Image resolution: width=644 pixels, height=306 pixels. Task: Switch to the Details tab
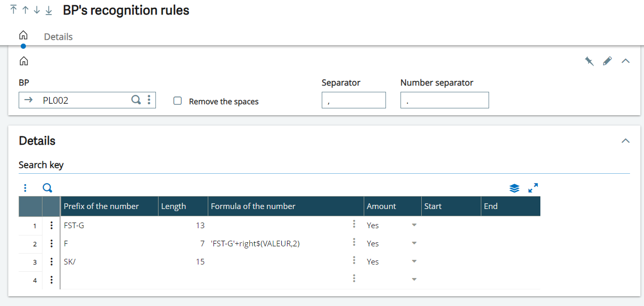58,37
